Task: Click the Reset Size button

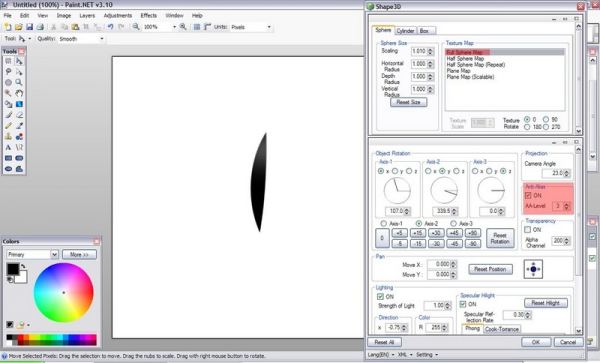Action: (408, 102)
